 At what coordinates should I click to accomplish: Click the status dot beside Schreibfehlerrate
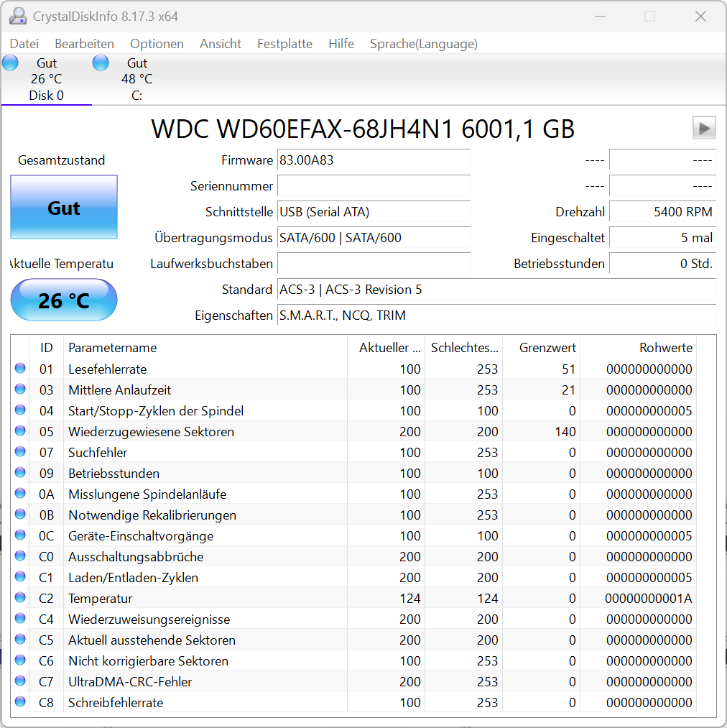coord(21,702)
